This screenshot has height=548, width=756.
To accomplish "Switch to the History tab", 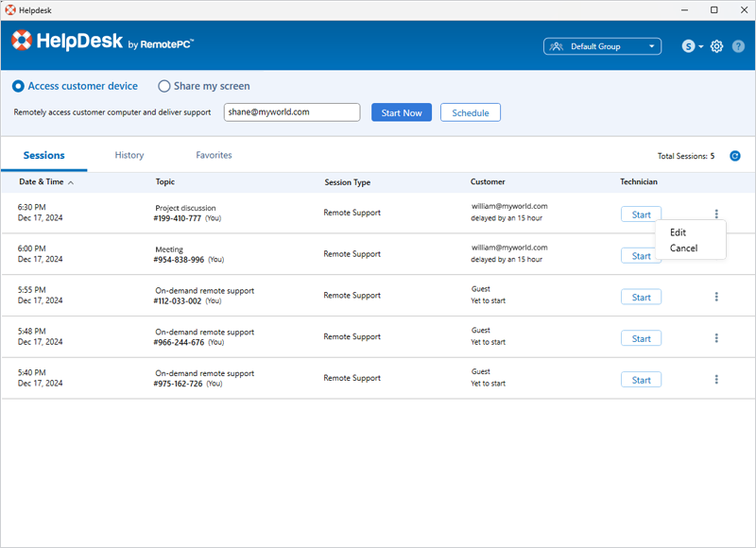I will tap(129, 155).
